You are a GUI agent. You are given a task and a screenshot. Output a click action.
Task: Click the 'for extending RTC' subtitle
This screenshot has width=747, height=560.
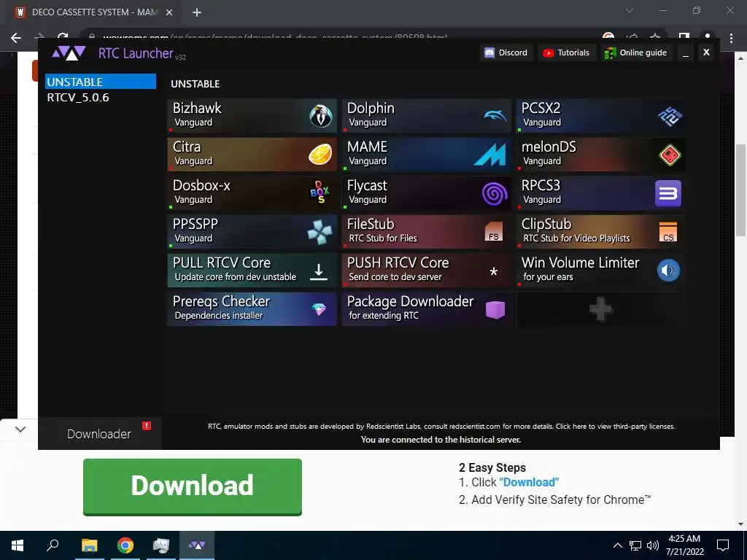(x=384, y=315)
